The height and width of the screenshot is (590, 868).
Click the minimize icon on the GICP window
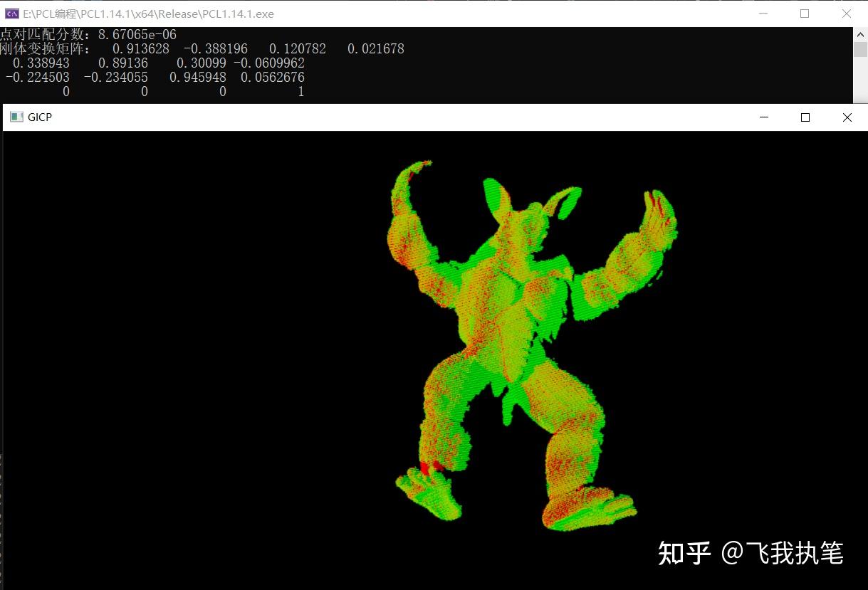pos(763,117)
